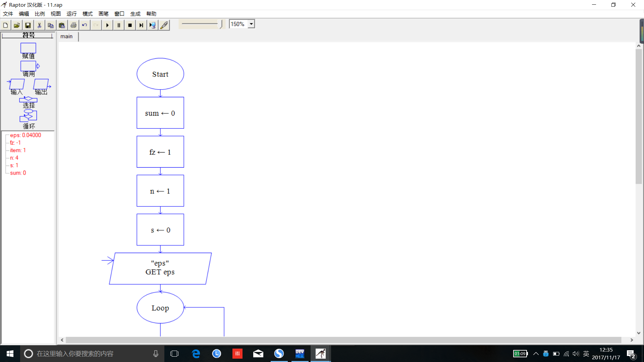
Task: Pause flowchart execution
Action: (x=119, y=25)
